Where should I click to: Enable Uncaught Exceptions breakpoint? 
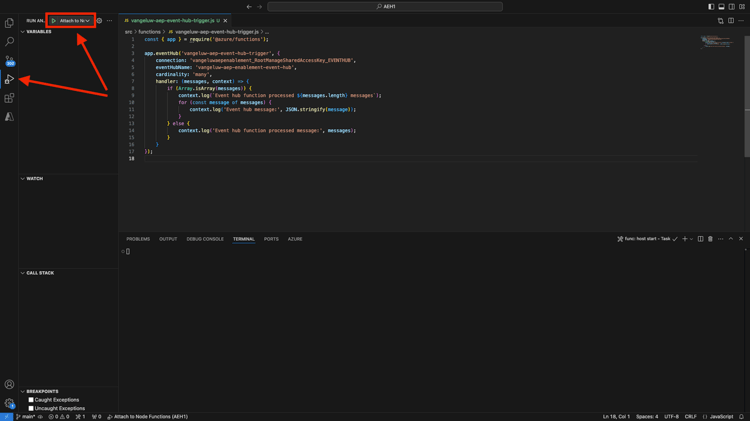(31, 408)
